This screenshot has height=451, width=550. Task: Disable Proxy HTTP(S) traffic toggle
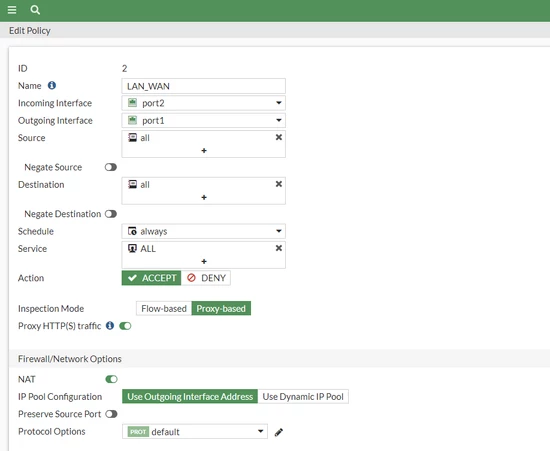point(125,326)
